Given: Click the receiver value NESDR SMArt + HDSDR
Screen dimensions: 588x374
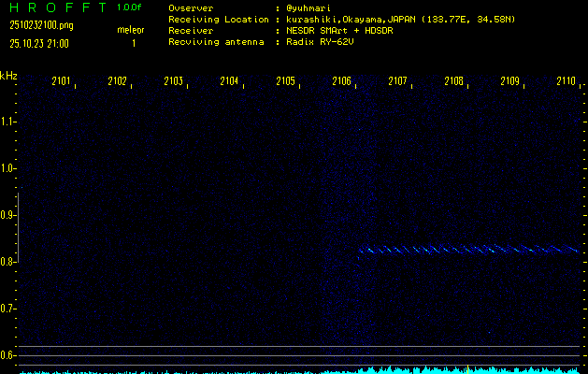Looking at the screenshot, I should coord(339,31).
